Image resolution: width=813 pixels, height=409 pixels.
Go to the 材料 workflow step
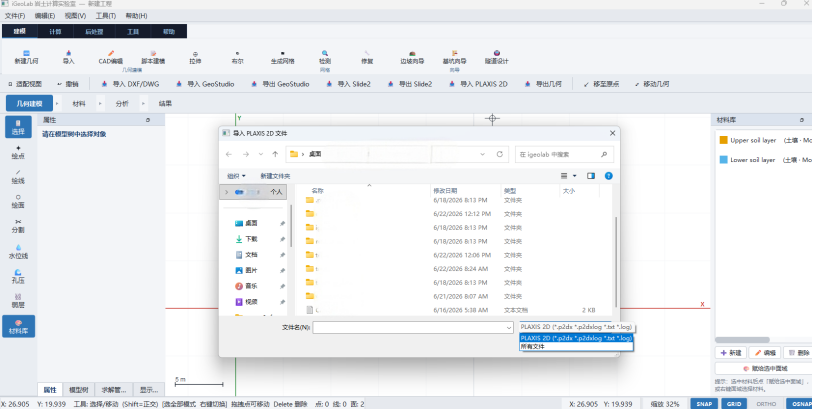coord(79,104)
